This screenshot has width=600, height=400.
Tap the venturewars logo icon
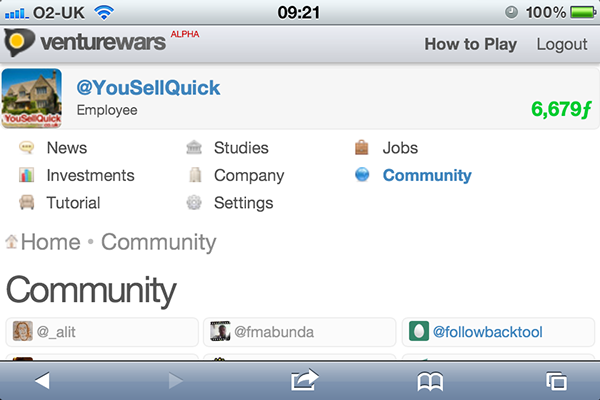19,42
